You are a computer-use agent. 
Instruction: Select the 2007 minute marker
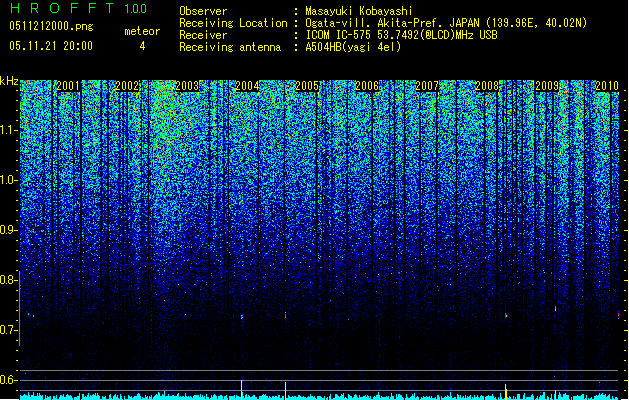point(427,86)
